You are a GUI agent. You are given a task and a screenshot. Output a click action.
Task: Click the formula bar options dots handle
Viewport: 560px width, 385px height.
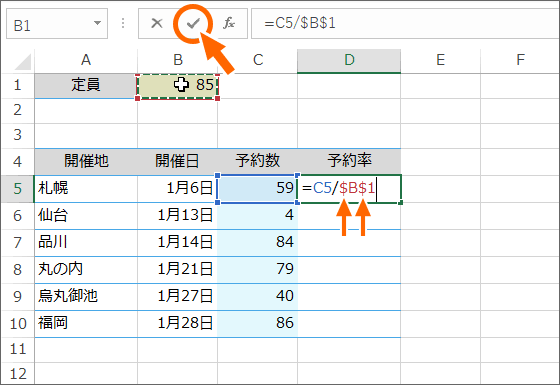[x=123, y=24]
